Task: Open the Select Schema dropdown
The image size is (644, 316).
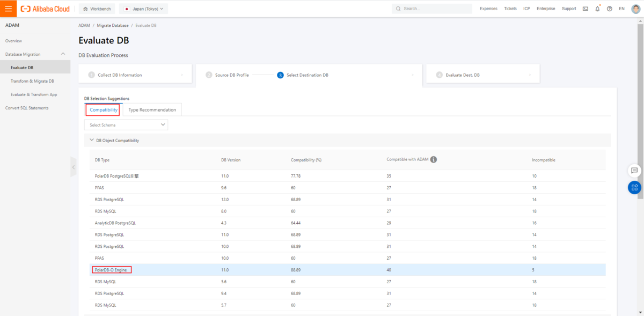Action: pyautogui.click(x=126, y=124)
